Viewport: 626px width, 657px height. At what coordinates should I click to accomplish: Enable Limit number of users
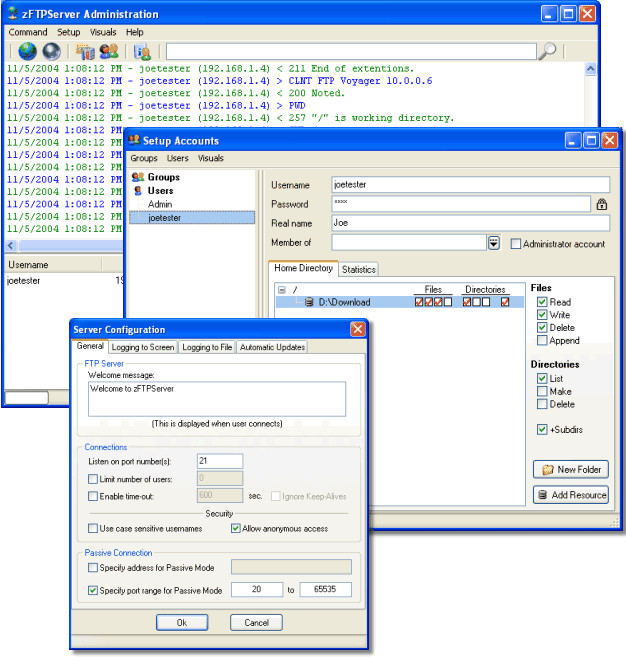(93, 479)
